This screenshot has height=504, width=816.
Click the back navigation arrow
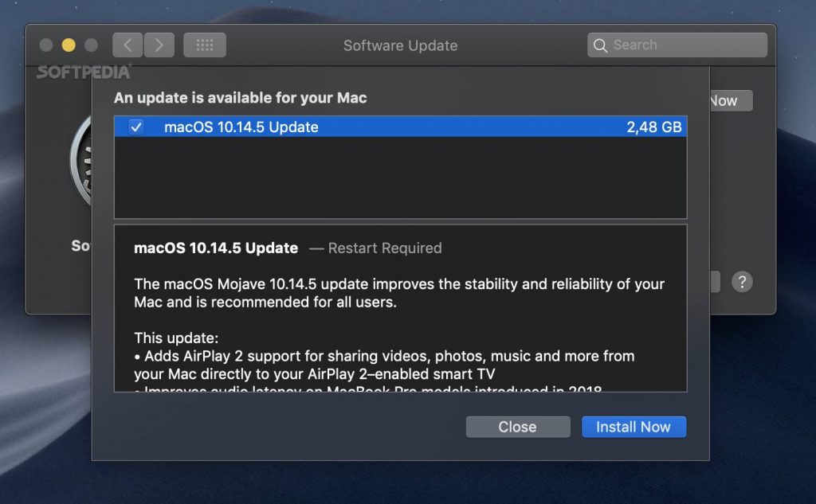click(x=127, y=45)
